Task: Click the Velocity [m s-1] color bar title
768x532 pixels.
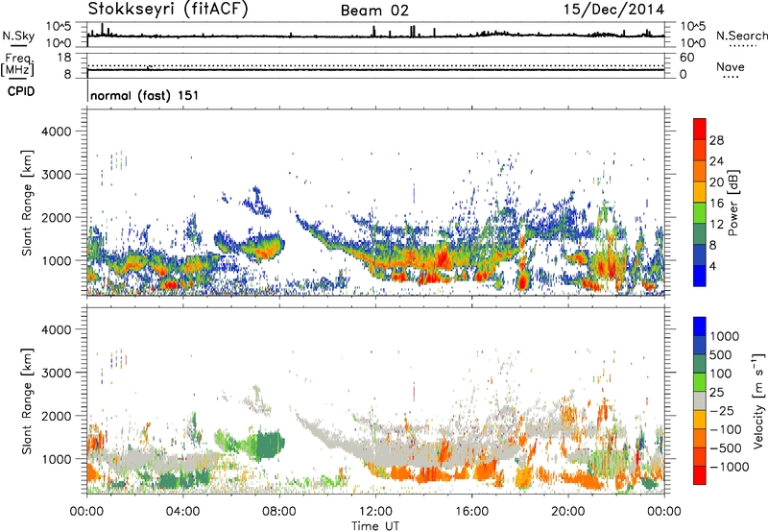Action: click(x=758, y=400)
